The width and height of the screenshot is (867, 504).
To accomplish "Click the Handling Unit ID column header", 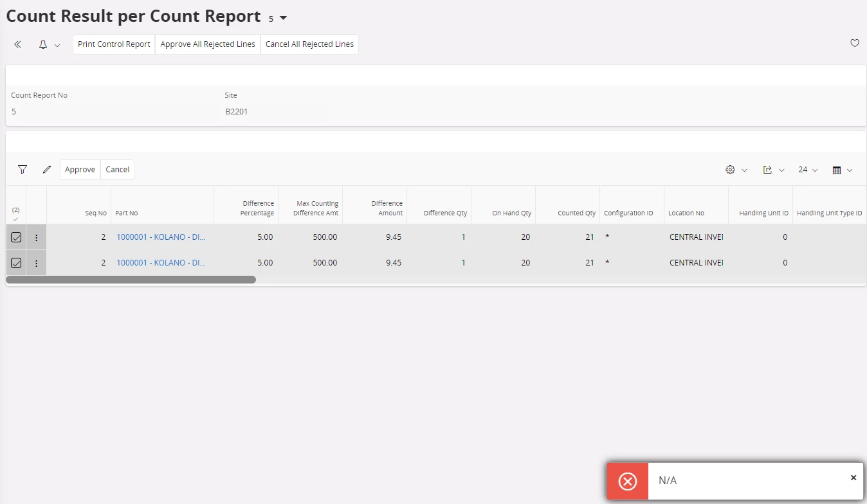I will click(764, 213).
